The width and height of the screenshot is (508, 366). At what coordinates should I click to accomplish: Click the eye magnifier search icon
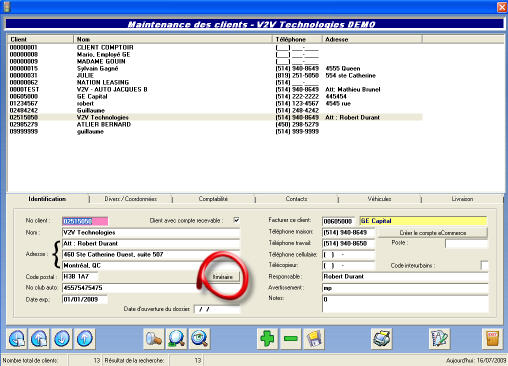199,339
